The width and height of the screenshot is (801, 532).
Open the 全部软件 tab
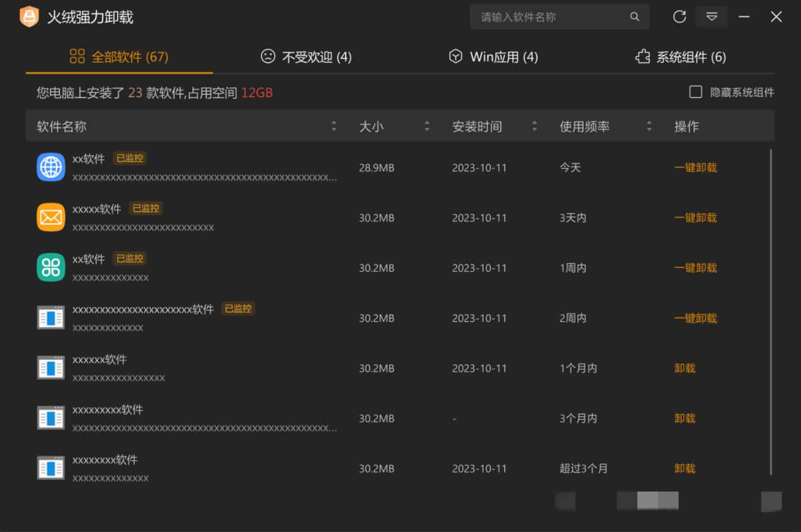pyautogui.click(x=119, y=56)
